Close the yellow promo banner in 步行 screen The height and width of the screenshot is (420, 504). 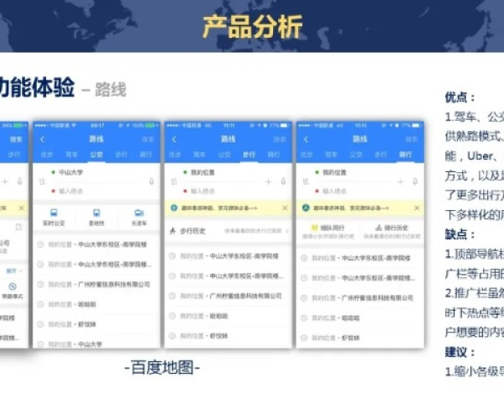(x=285, y=208)
